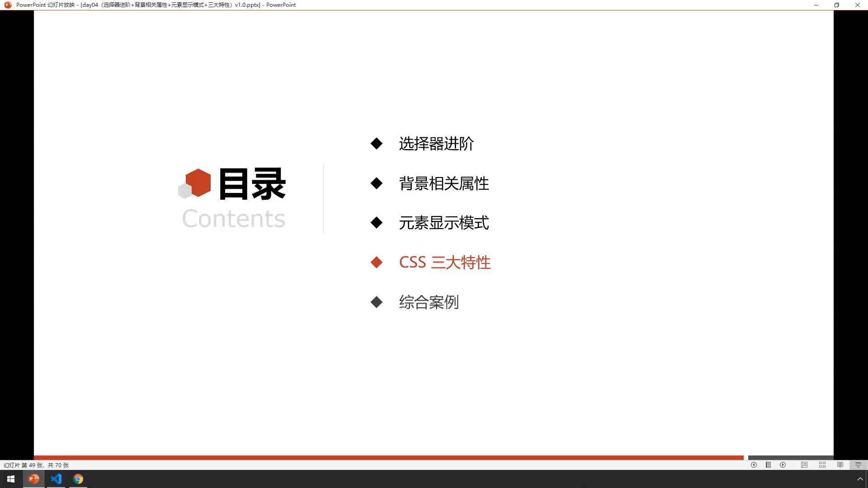Click the slideshow view icon in status bar
The image size is (868, 488).
pyautogui.click(x=857, y=465)
